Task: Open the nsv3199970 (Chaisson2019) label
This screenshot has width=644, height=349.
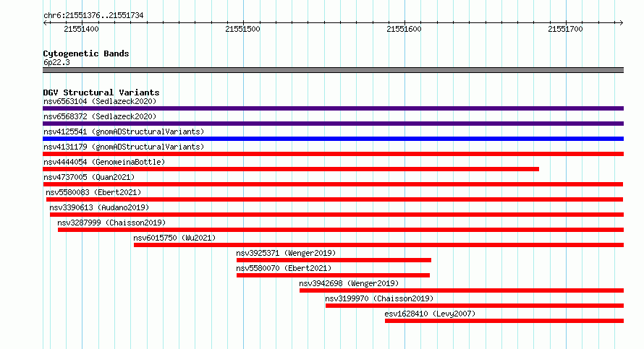Action: 379,298
